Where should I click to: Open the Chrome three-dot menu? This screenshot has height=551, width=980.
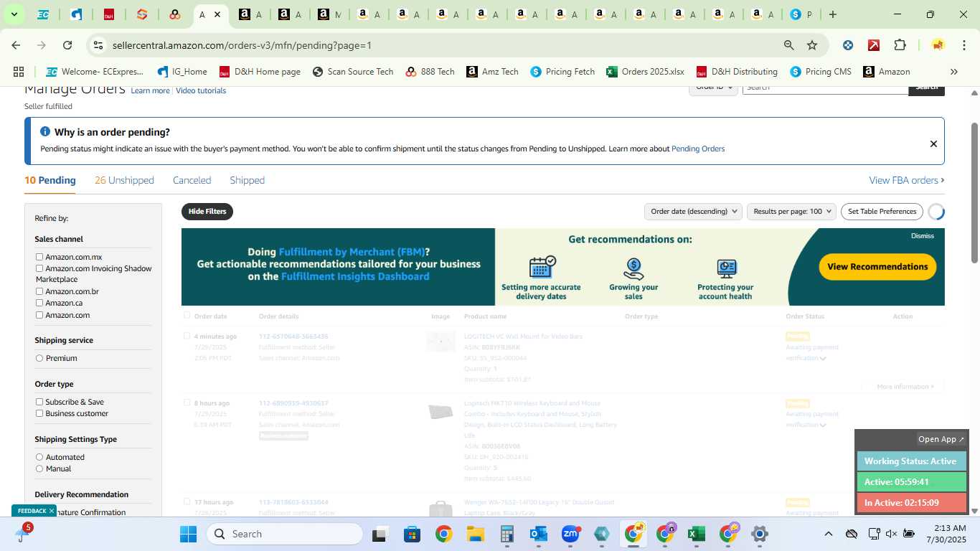(963, 45)
